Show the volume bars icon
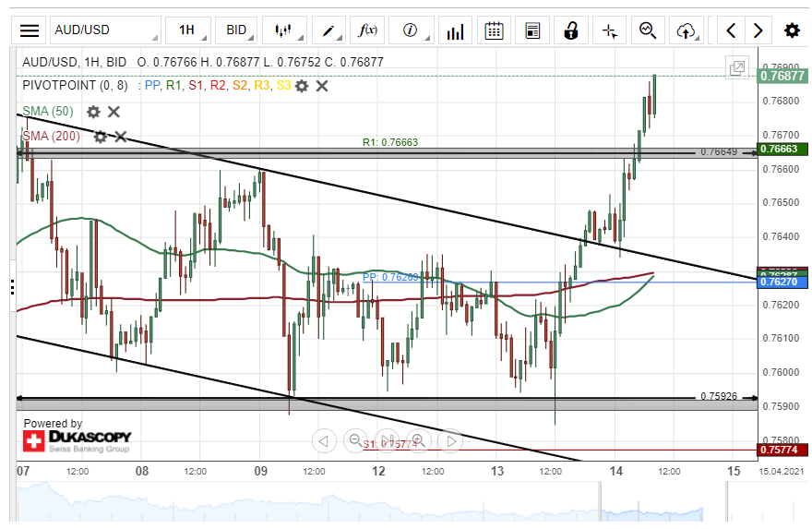 pos(455,30)
